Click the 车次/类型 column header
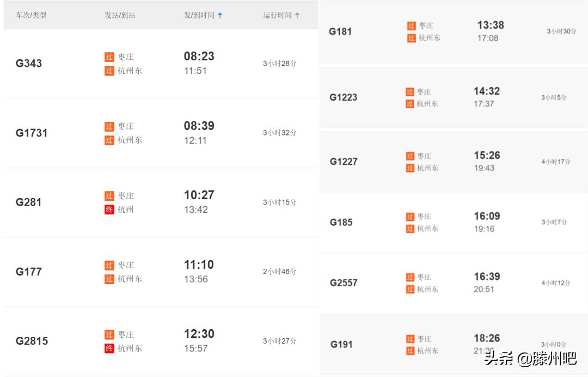 coord(31,15)
